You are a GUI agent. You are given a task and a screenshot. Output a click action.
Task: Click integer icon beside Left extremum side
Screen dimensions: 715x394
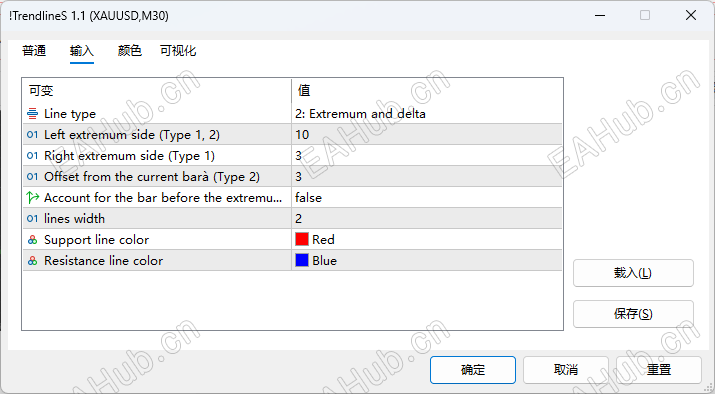pos(32,135)
